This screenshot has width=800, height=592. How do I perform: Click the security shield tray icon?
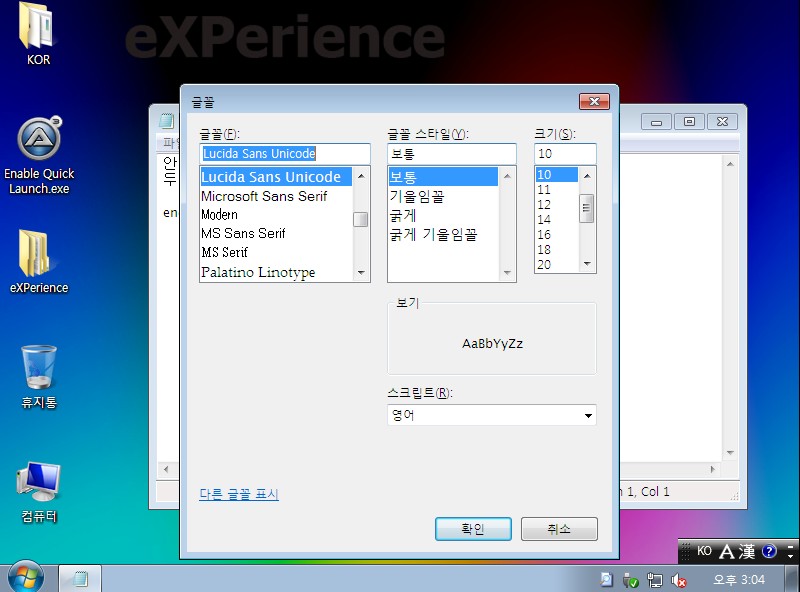click(631, 580)
